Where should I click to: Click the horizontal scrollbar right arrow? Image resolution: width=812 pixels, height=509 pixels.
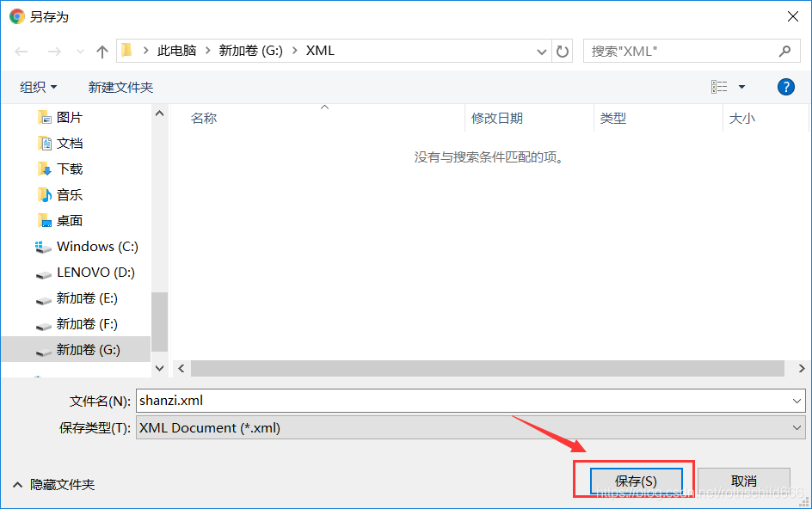point(801,368)
